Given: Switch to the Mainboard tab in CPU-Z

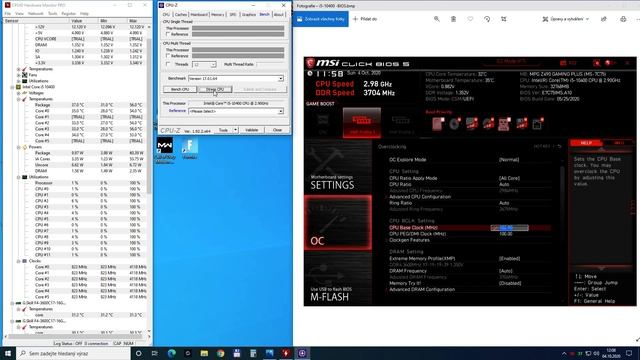Looking at the screenshot, I should tap(199, 15).
